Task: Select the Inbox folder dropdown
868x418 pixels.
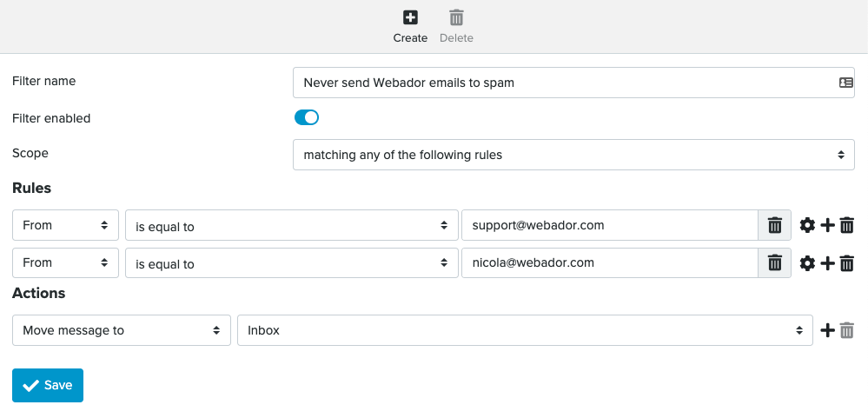Action: coord(525,330)
